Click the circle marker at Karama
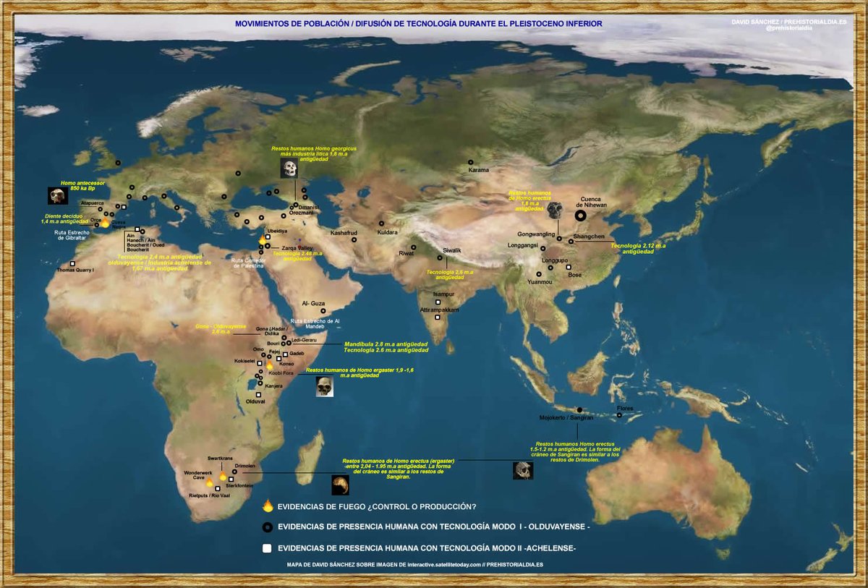This screenshot has width=868, height=588. click(x=470, y=162)
